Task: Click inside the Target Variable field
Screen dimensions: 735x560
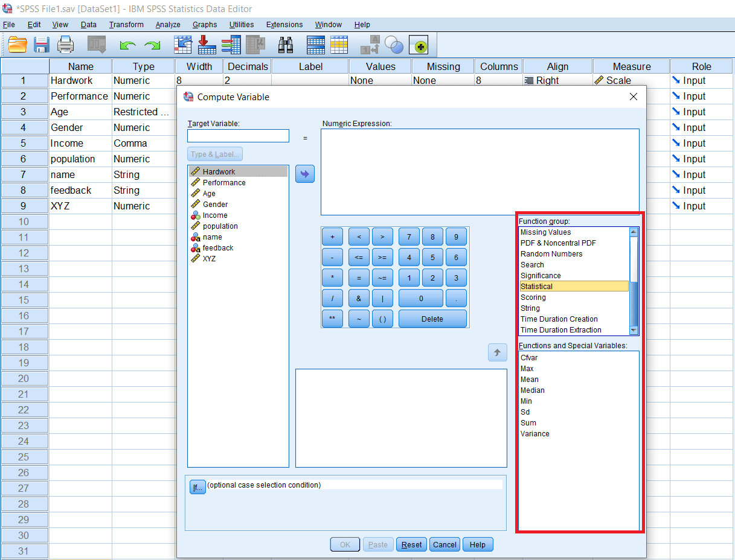Action: (x=237, y=136)
